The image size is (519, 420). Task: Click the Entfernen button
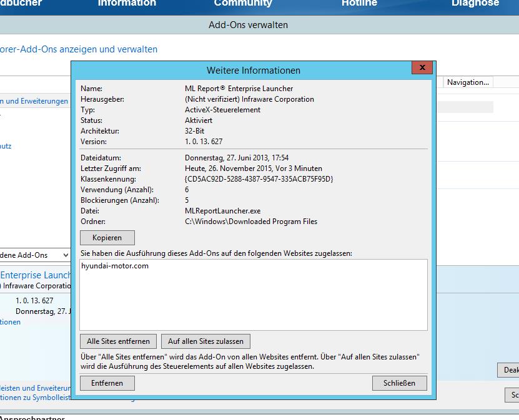click(x=107, y=383)
